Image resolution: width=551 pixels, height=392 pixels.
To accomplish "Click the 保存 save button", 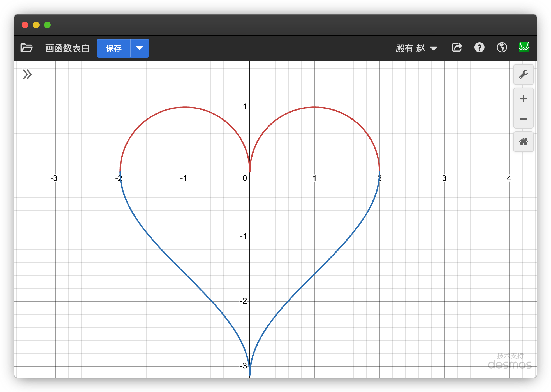I will 114,48.
